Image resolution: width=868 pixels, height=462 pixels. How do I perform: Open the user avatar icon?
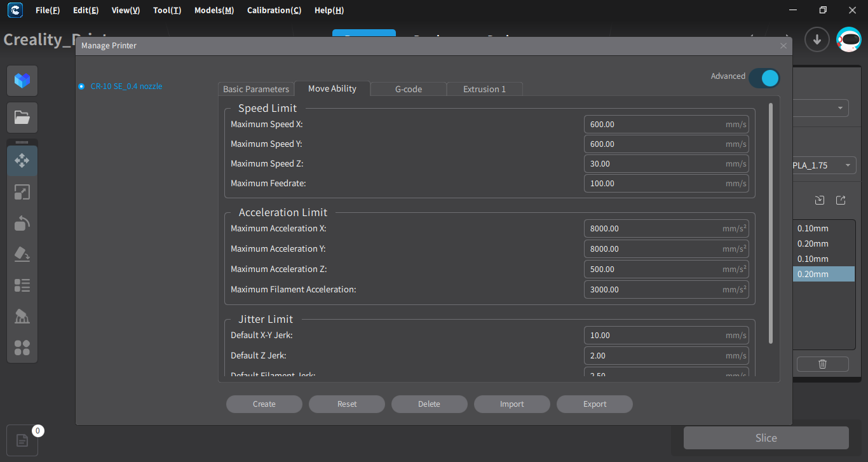[849, 39]
